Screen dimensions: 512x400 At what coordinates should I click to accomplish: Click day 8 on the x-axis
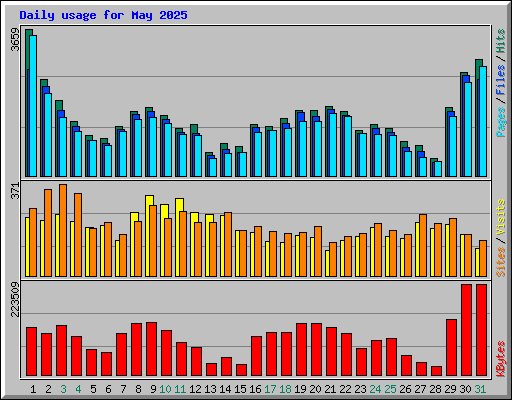[138, 389]
